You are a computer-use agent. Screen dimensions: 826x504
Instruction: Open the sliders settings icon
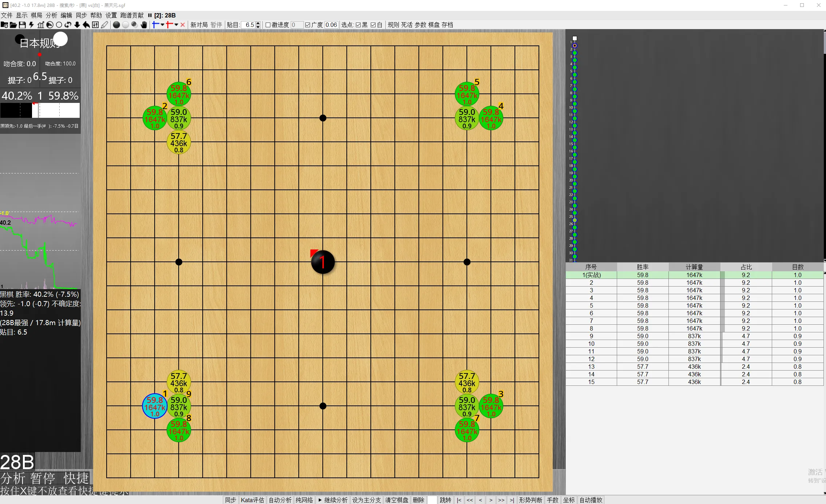tap(95, 25)
